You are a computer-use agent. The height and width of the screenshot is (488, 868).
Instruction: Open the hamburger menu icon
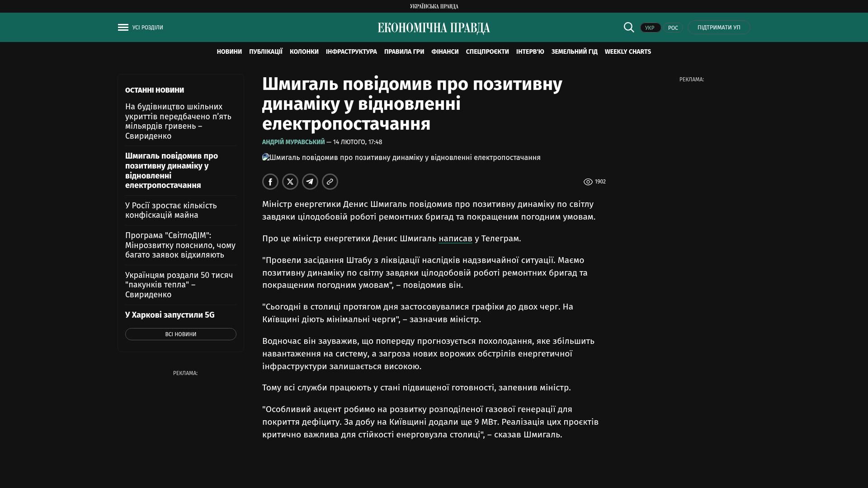(x=123, y=28)
